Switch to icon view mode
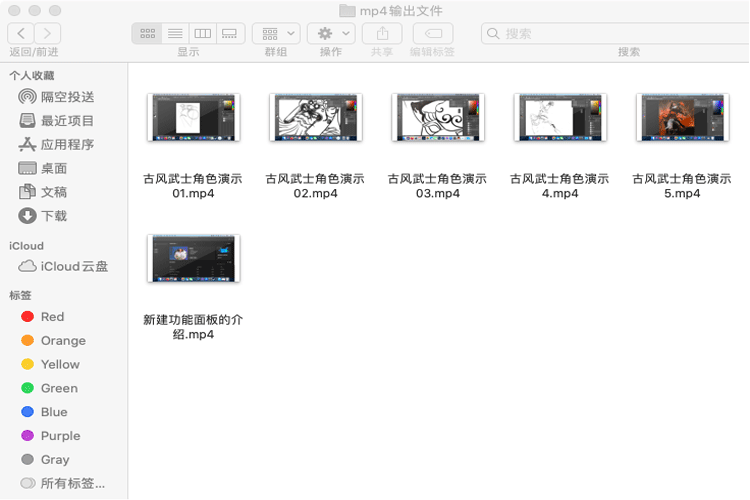This screenshot has width=750, height=500. 147,33
